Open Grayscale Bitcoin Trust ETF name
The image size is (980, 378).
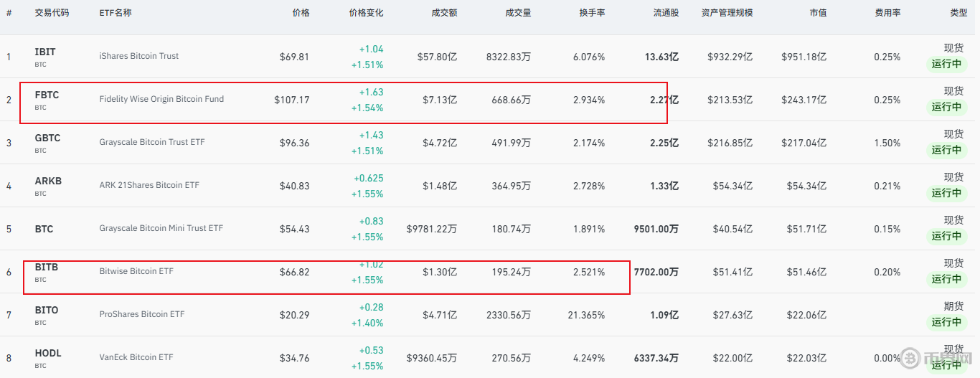[x=152, y=142]
